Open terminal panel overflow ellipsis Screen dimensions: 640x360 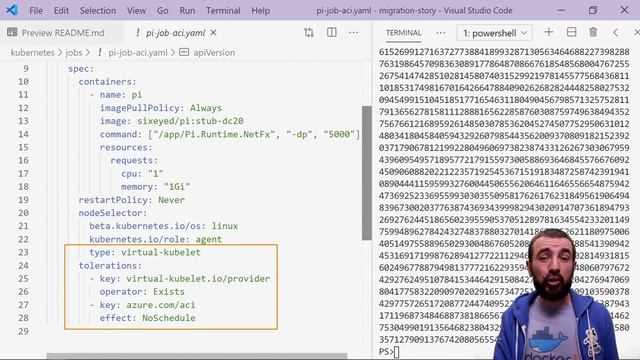click(x=440, y=33)
